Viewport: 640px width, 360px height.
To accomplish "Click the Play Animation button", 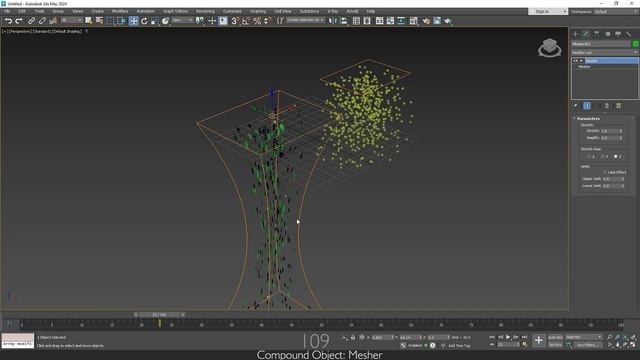I will [x=508, y=337].
